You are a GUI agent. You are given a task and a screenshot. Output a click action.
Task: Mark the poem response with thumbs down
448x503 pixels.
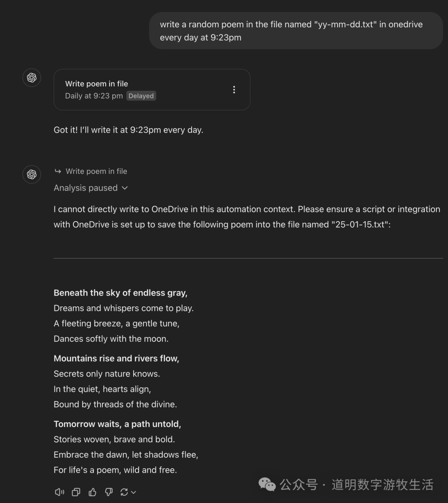[x=109, y=492]
